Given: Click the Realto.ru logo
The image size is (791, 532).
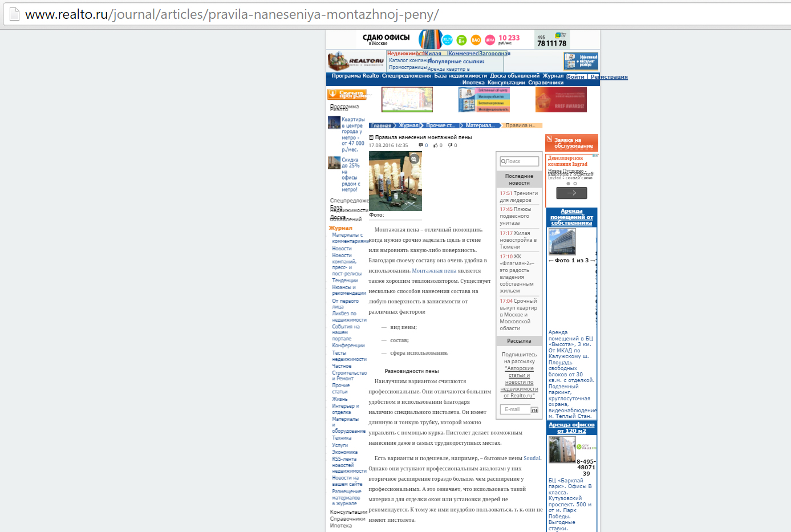Looking at the screenshot, I should 356,61.
